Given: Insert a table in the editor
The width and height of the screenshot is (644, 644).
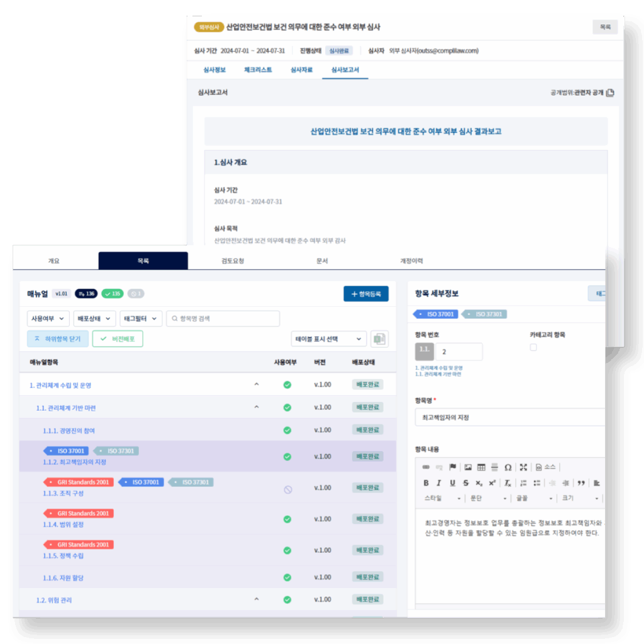Looking at the screenshot, I should (x=481, y=467).
